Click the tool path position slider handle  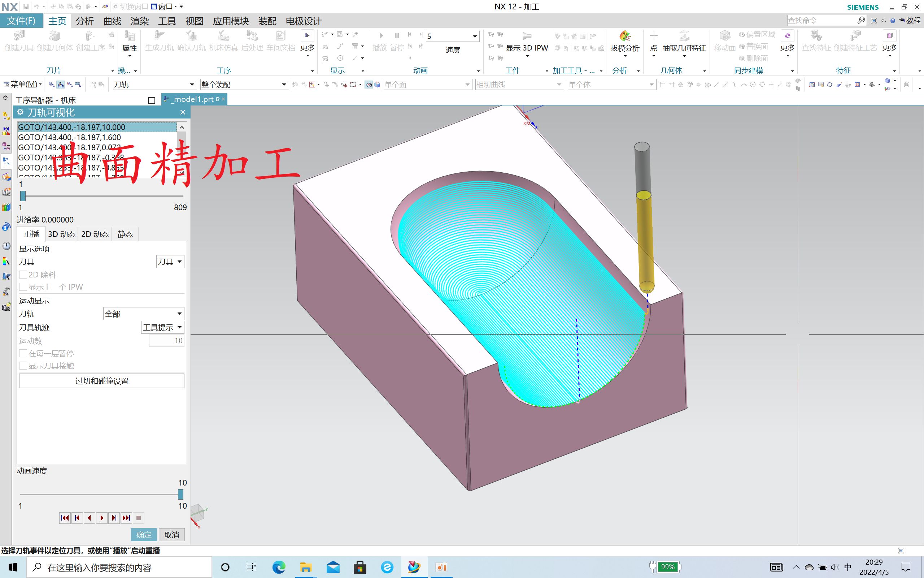tap(23, 196)
